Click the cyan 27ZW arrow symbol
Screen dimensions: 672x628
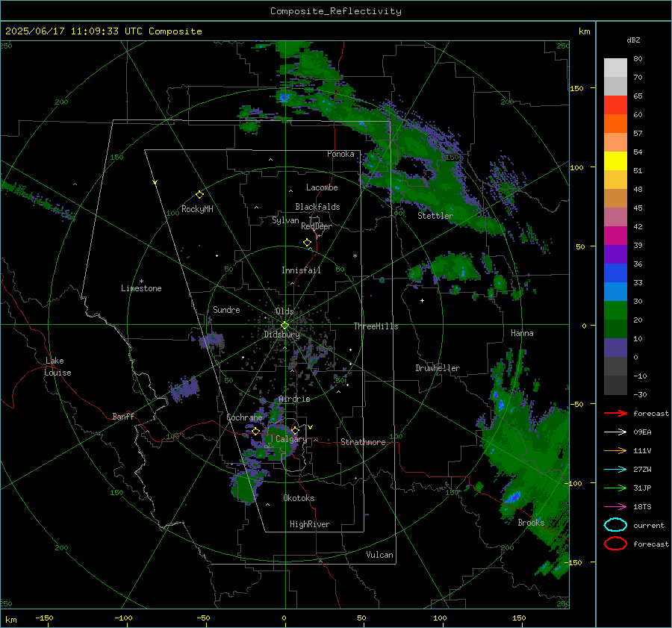tap(615, 469)
